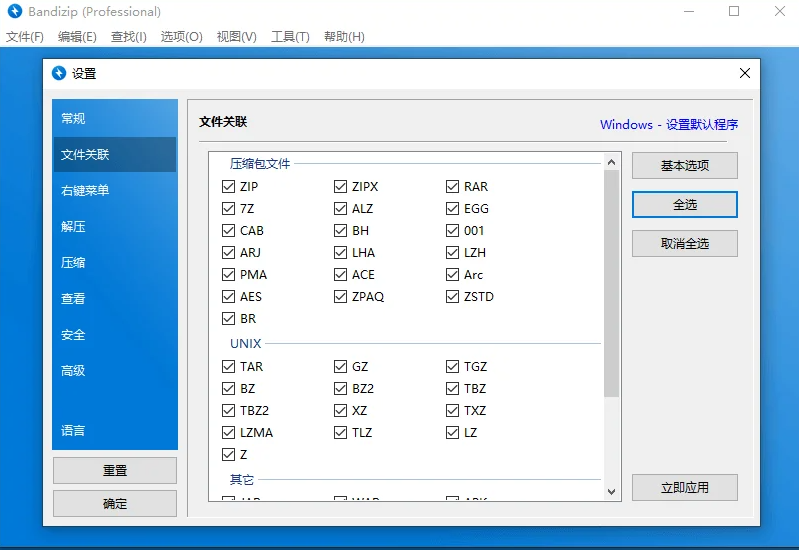Uncheck the CAB format
The height and width of the screenshot is (550, 799).
tap(228, 230)
